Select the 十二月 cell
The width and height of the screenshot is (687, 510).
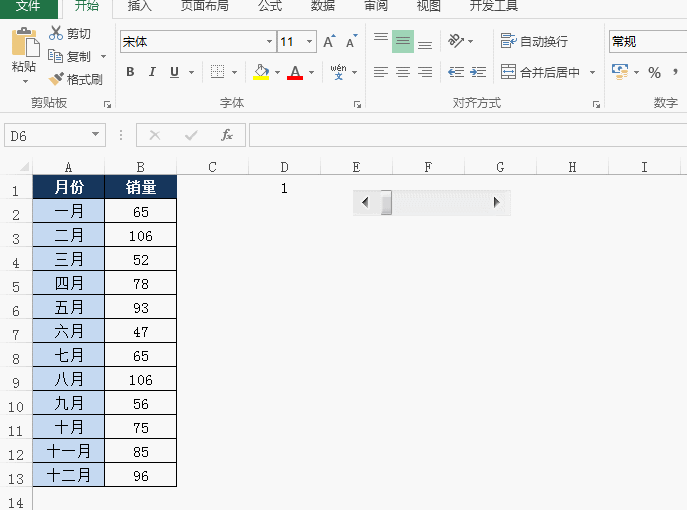coord(69,475)
